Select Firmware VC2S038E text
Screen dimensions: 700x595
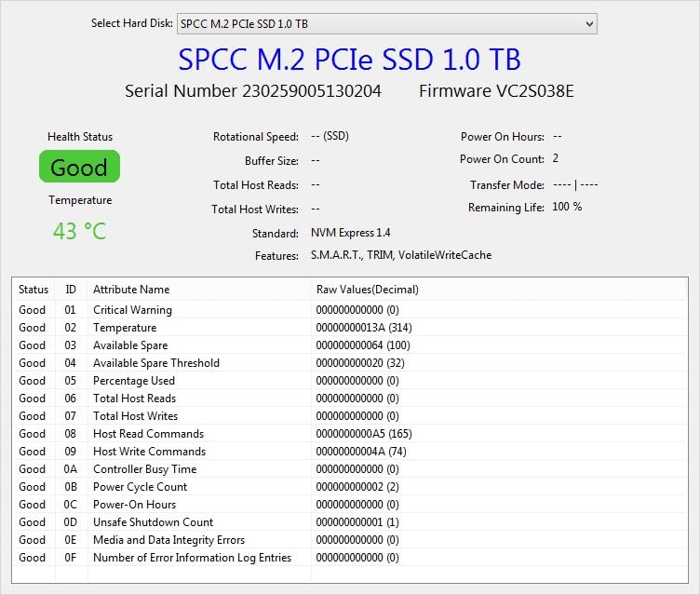(x=496, y=91)
